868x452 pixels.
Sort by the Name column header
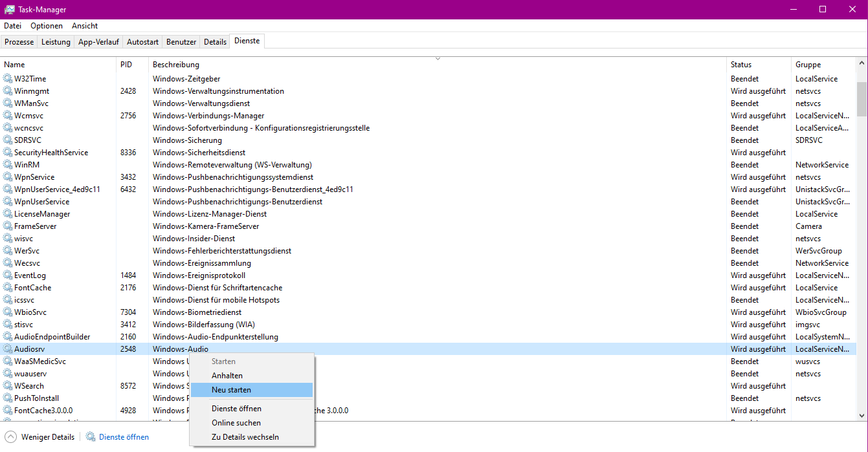[x=58, y=65]
